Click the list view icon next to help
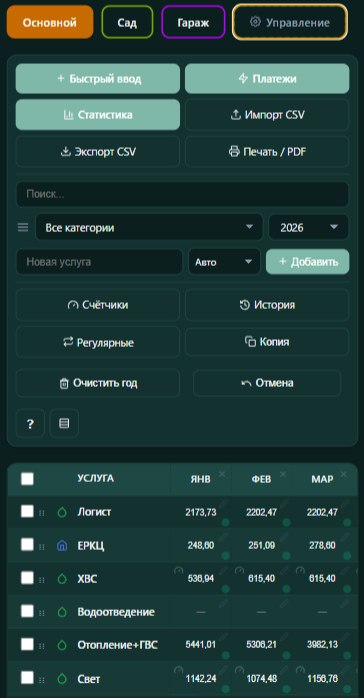This screenshot has width=364, height=698. (x=64, y=423)
